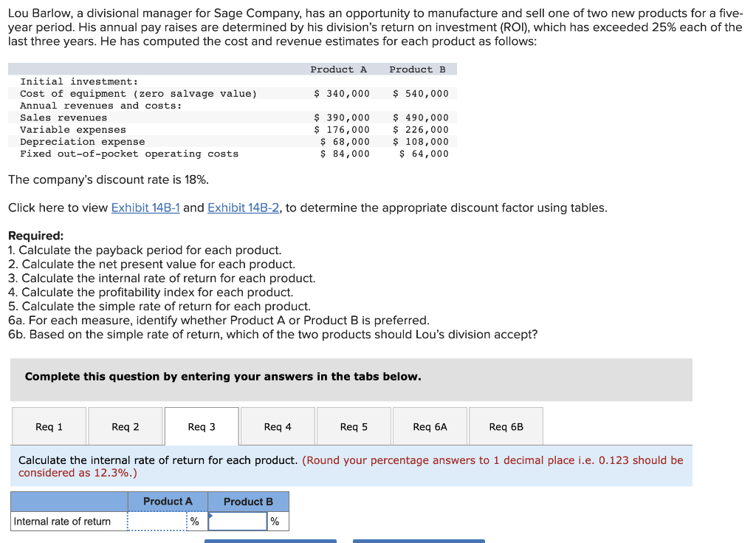Screen dimensions: 756x543
Task: Select the Req 3 tab
Action: click(x=201, y=426)
